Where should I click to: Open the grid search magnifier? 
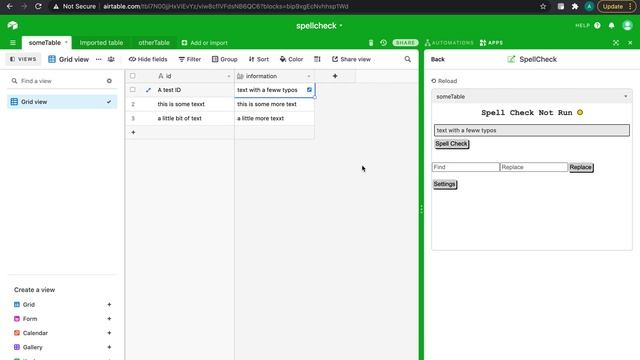407,59
